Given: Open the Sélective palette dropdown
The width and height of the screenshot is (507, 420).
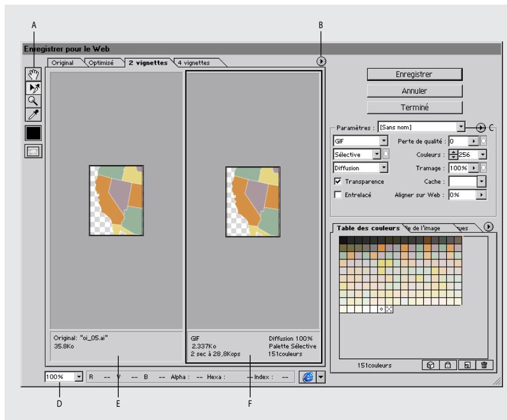Looking at the screenshot, I should [x=357, y=154].
